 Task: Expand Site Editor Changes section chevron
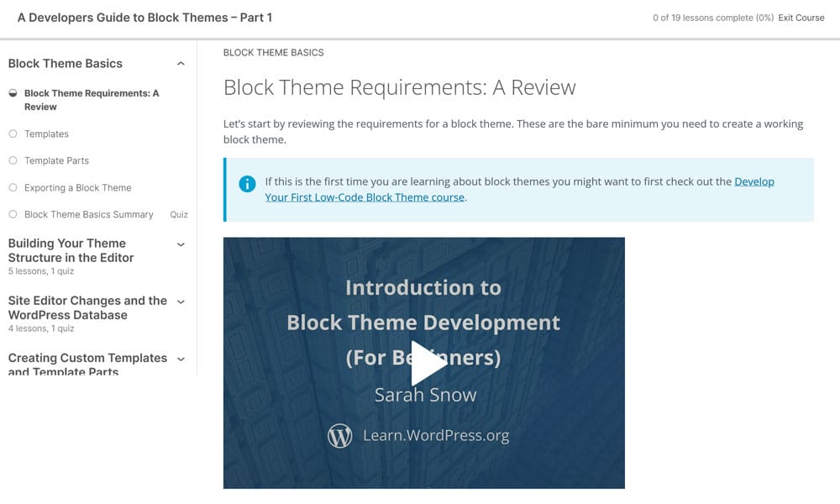pos(181,302)
